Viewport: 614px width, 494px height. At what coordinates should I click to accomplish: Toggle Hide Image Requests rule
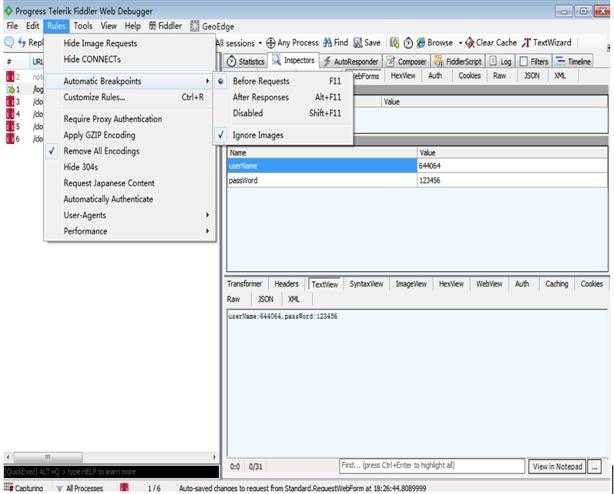click(130, 43)
